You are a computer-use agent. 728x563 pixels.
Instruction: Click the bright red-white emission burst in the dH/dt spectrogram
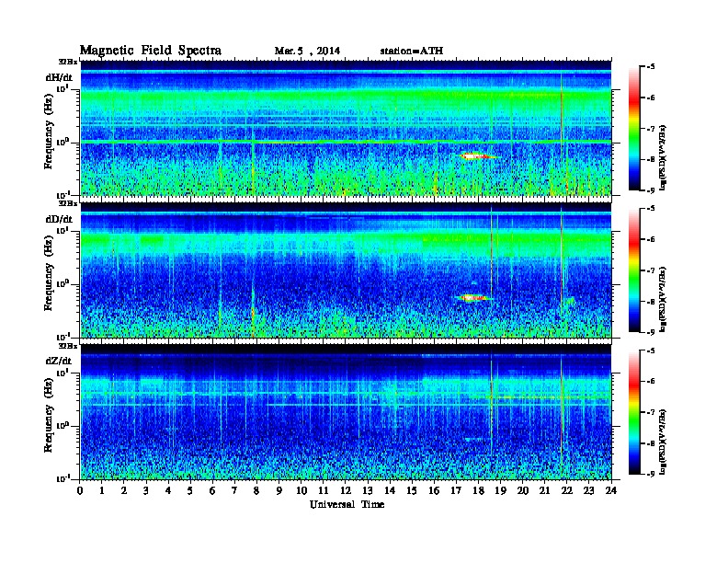pos(476,156)
